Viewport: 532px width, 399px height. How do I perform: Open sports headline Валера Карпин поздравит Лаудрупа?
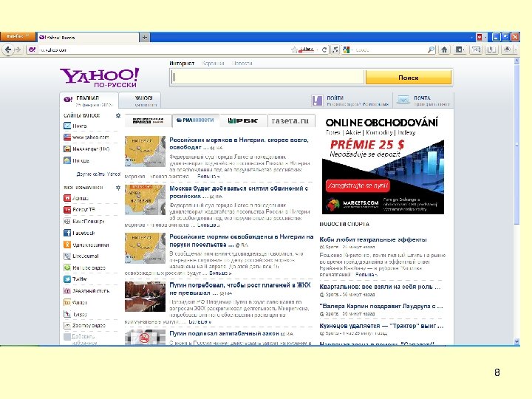coord(381,306)
